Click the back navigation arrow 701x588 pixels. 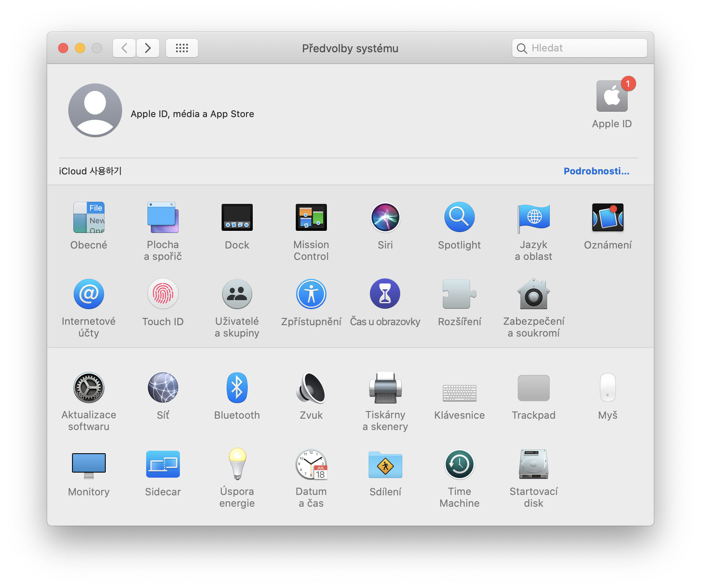(124, 48)
